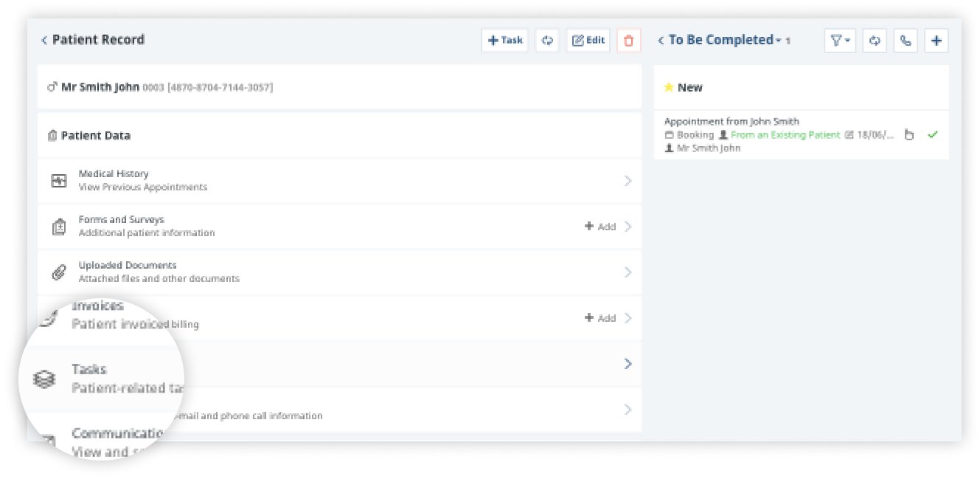The image size is (980, 479).
Task: Click the Booking calendar icon
Action: [669, 135]
